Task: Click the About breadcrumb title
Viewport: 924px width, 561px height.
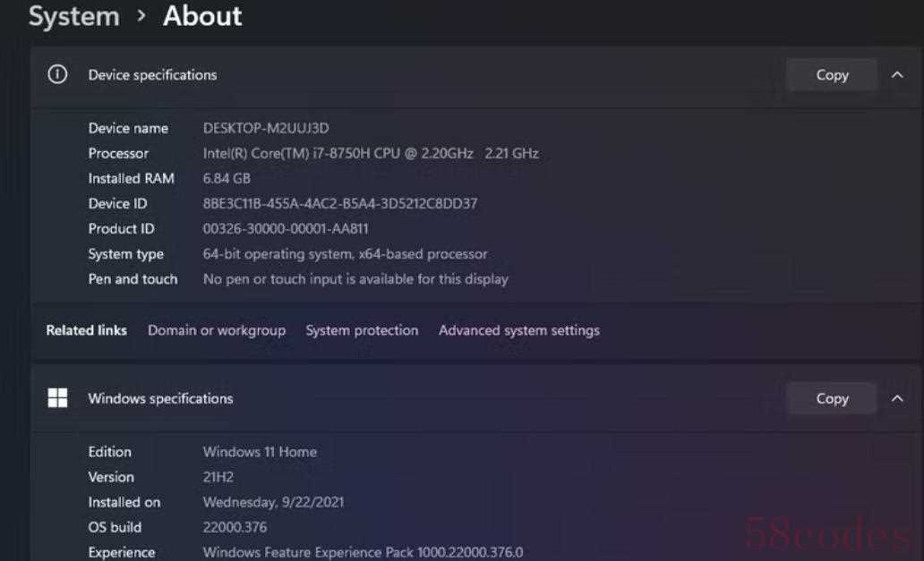Action: [202, 16]
